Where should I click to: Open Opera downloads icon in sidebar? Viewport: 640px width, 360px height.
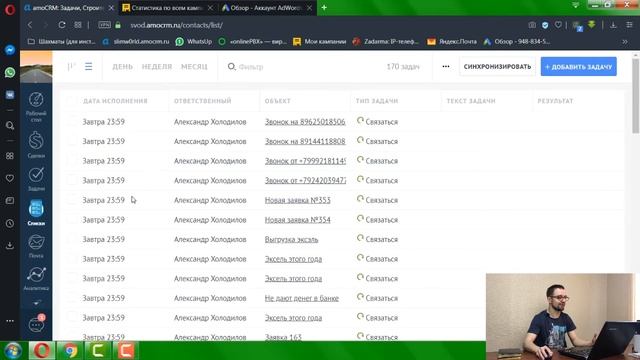coord(10,245)
